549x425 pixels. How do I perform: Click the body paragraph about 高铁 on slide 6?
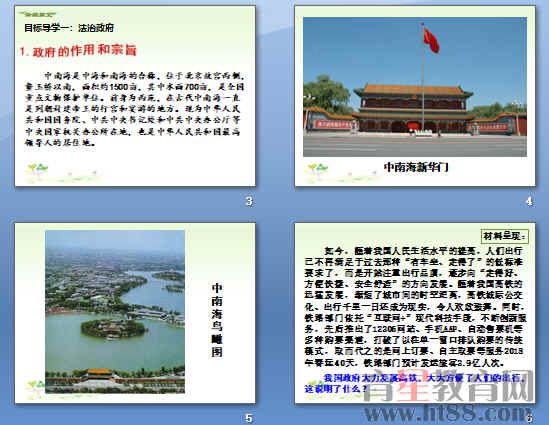pos(414,307)
